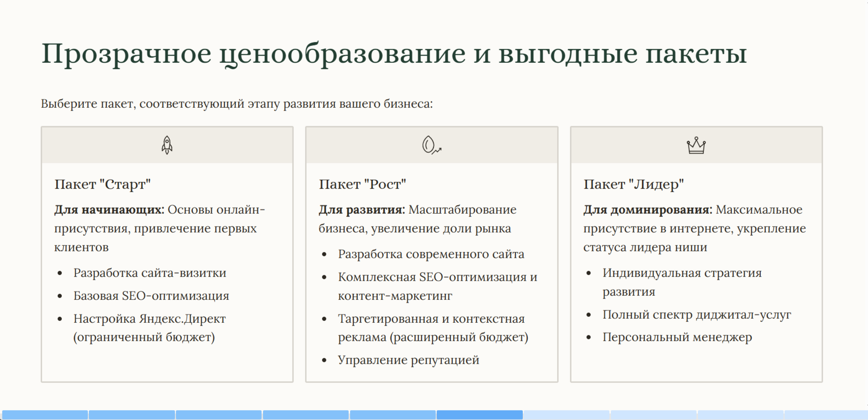Click the rocket icon on the Старт card
Viewport: 868px width, 420px height.
click(167, 145)
